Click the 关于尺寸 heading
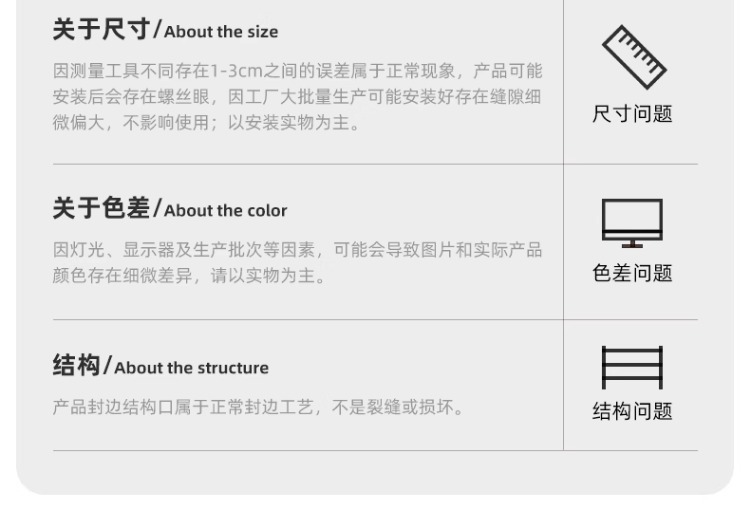The image size is (750, 529). point(101,30)
